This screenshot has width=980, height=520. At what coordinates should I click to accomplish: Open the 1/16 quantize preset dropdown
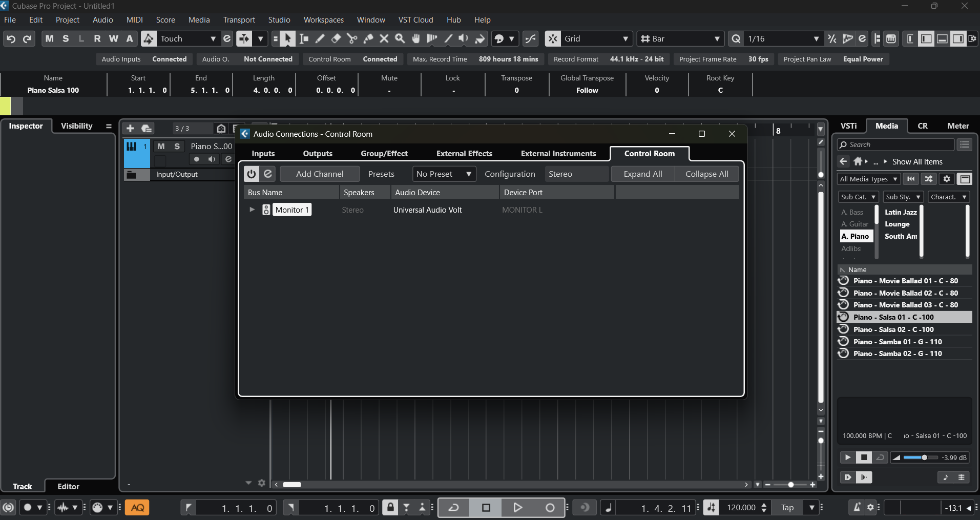[783, 39]
